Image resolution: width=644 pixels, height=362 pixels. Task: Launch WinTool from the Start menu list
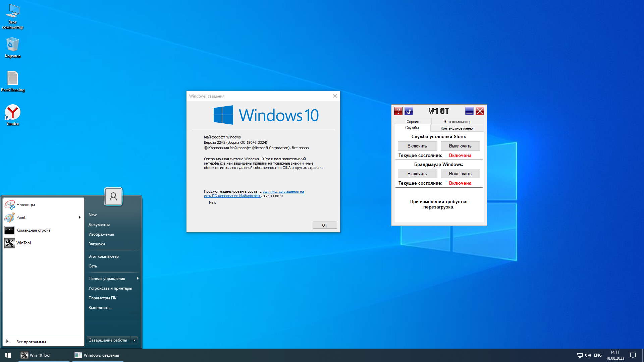[23, 243]
